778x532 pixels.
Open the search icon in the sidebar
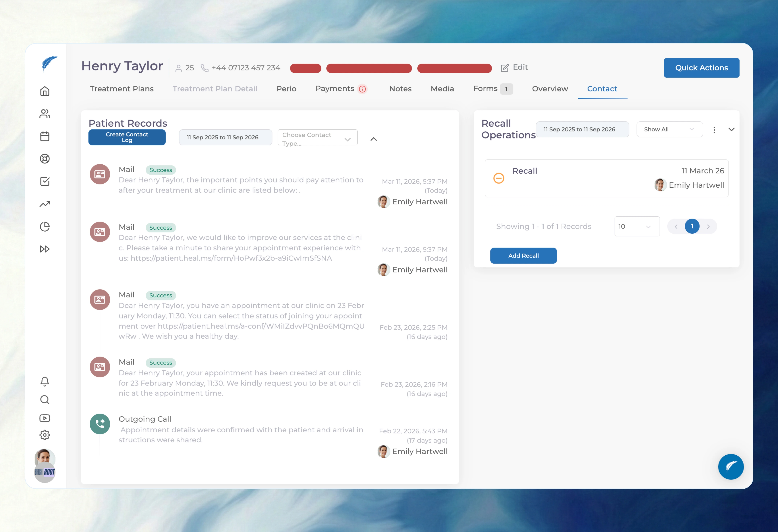(x=45, y=400)
